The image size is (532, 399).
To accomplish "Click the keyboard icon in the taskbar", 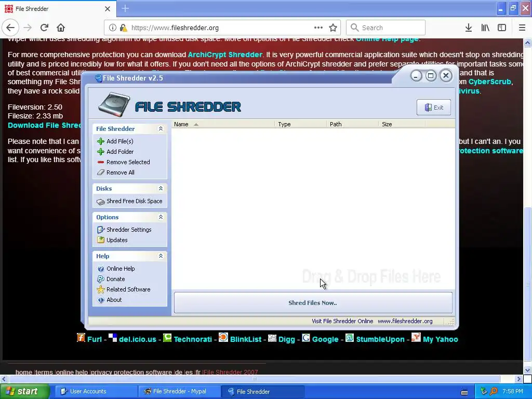I will tap(464, 392).
